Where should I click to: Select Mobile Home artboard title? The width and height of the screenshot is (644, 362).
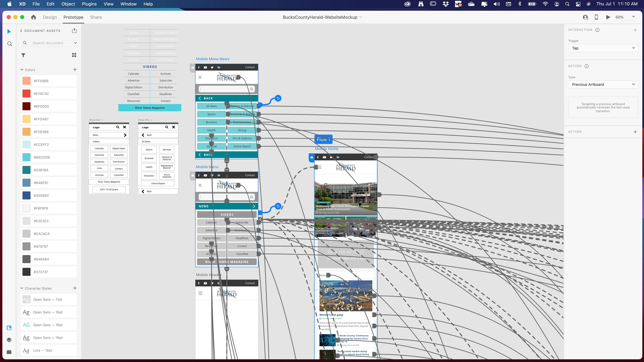(327, 149)
